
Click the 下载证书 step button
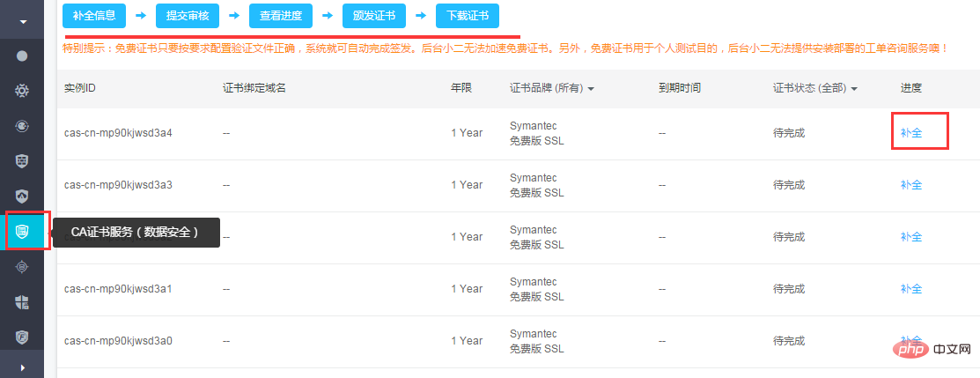(x=468, y=16)
